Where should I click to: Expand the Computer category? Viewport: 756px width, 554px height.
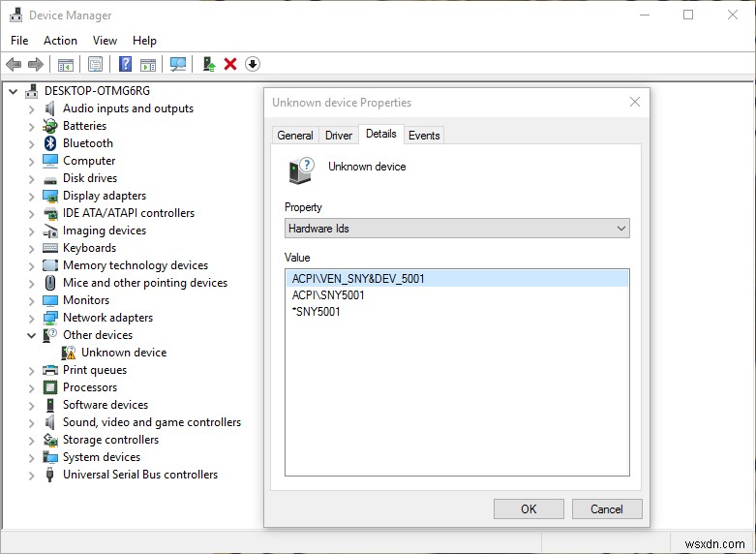pyautogui.click(x=32, y=162)
